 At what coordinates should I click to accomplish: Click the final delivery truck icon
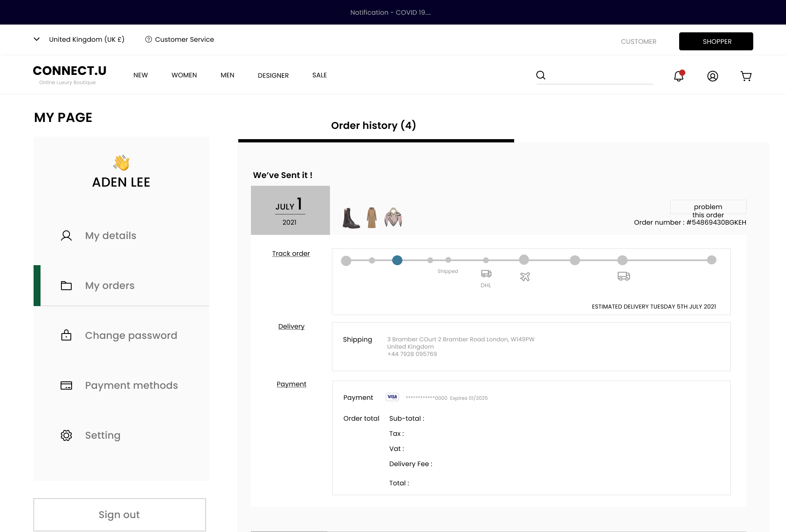623,276
